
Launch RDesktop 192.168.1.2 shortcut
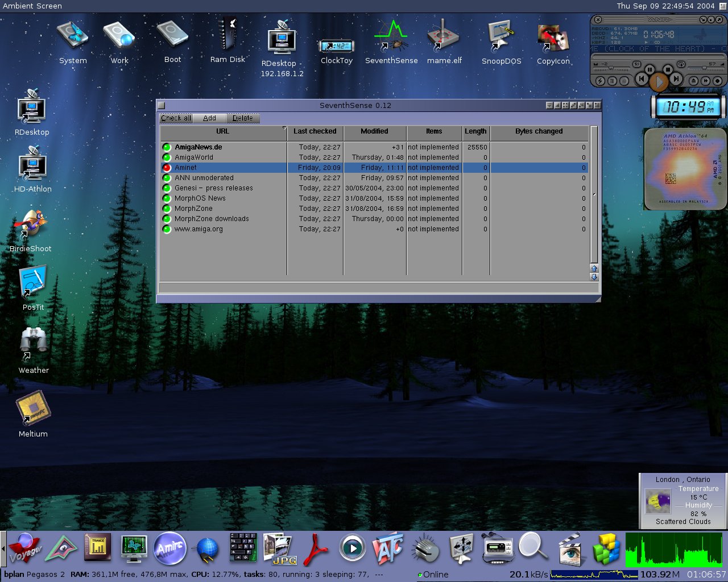(x=282, y=48)
